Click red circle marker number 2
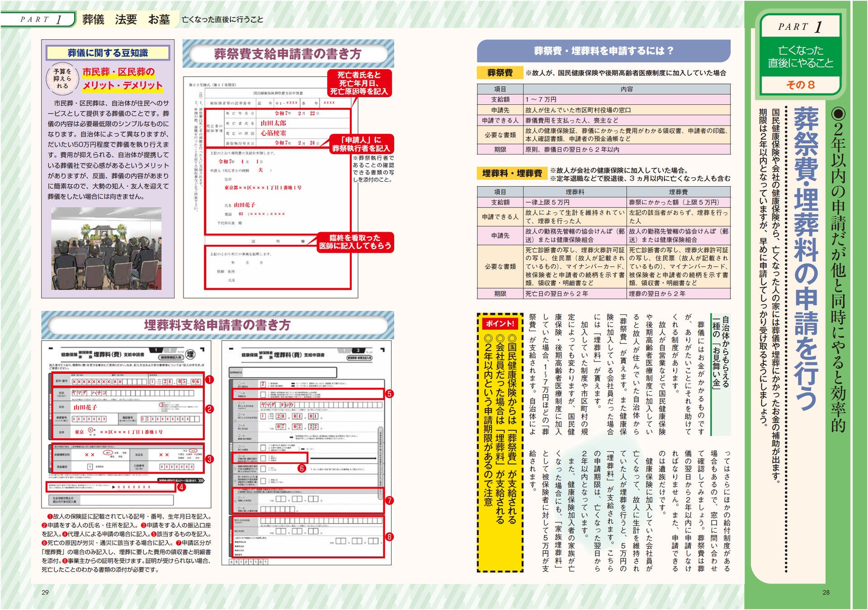The width and height of the screenshot is (868, 610). [x=209, y=409]
